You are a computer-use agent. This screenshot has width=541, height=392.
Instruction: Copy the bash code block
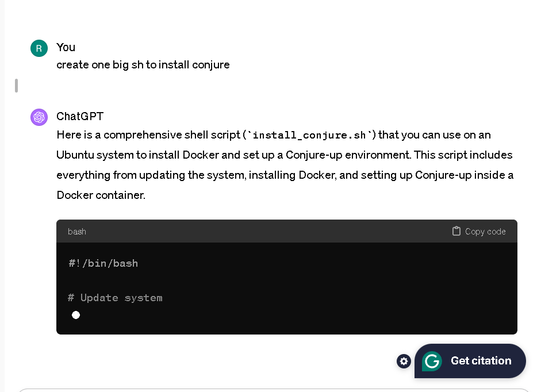(x=479, y=231)
